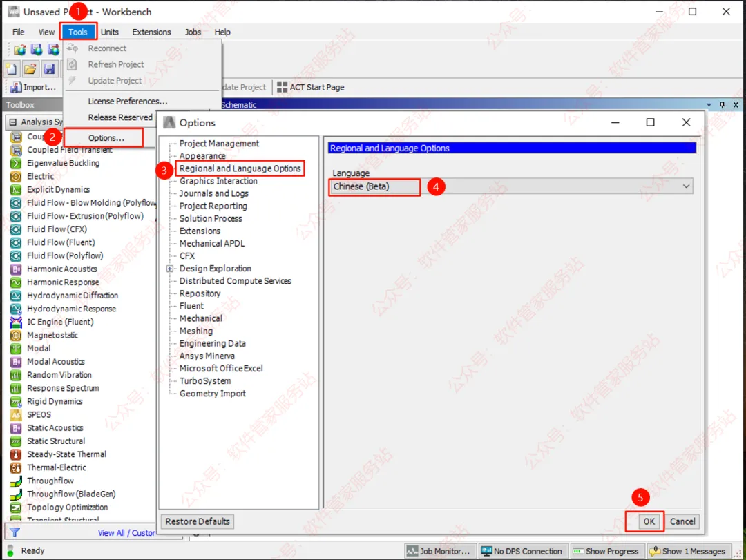Screen dimensions: 746x560
Task: Click Cancel in Options dialog
Action: (x=682, y=521)
